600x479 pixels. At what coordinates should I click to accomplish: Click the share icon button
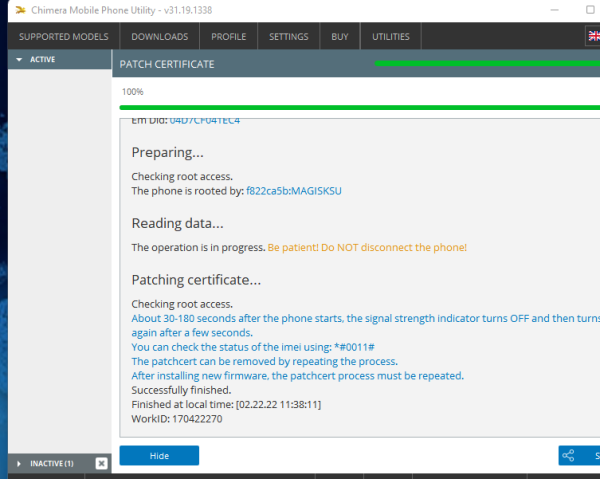point(568,455)
